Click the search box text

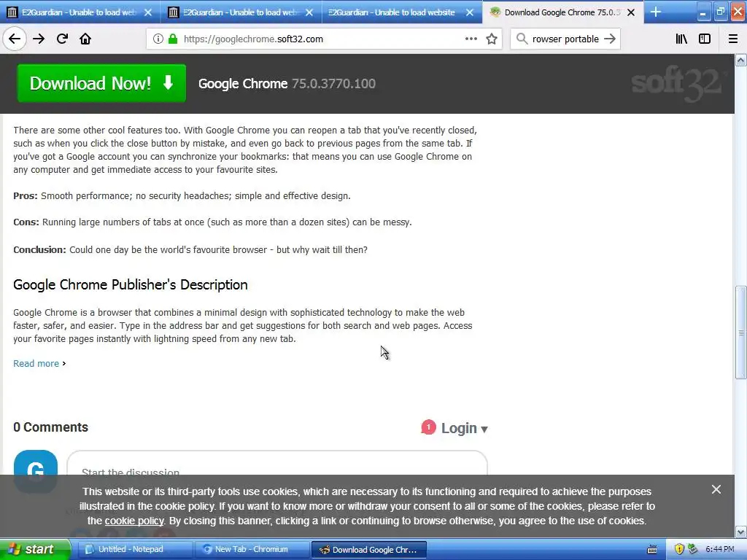point(565,39)
